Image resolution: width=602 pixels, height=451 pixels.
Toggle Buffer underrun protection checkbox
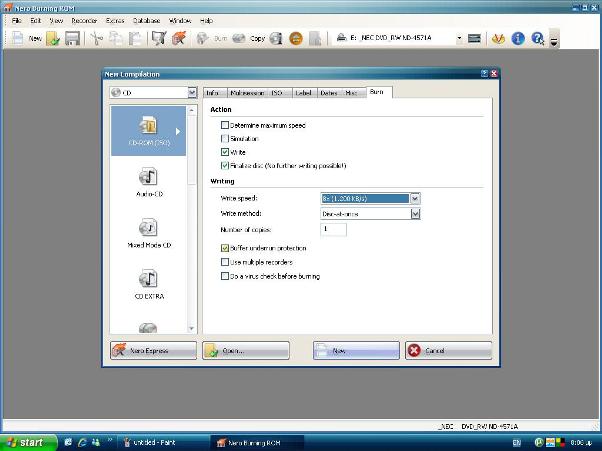click(225, 248)
